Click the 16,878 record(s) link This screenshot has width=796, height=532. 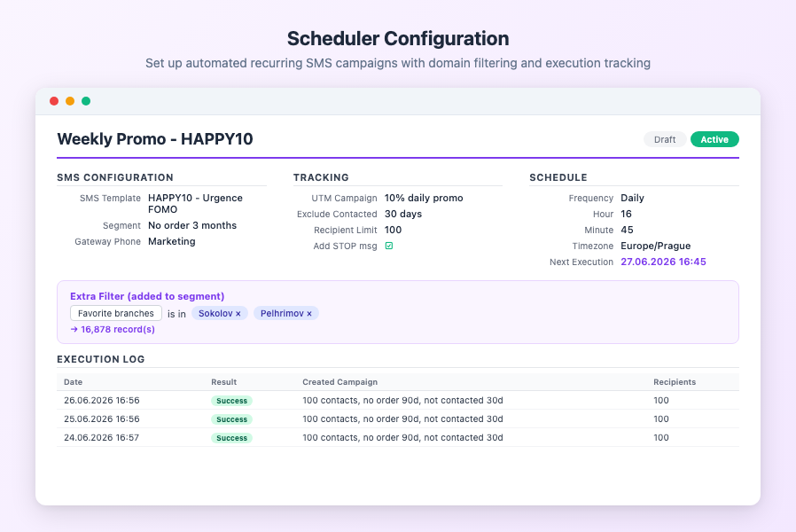pyautogui.click(x=113, y=330)
